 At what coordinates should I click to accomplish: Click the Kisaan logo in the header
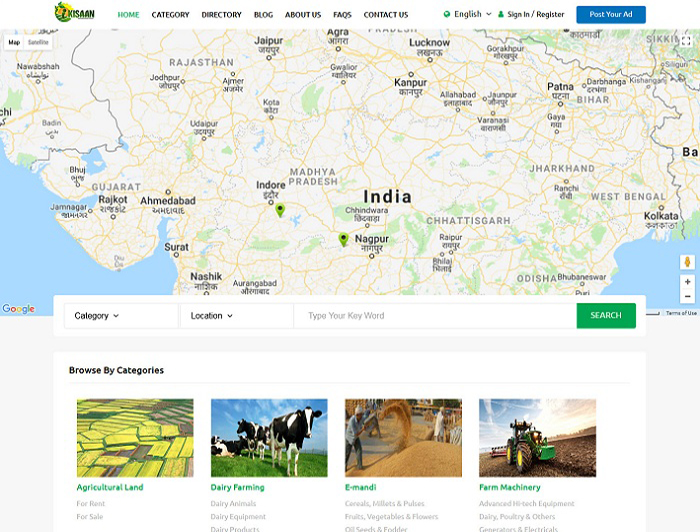click(x=75, y=14)
